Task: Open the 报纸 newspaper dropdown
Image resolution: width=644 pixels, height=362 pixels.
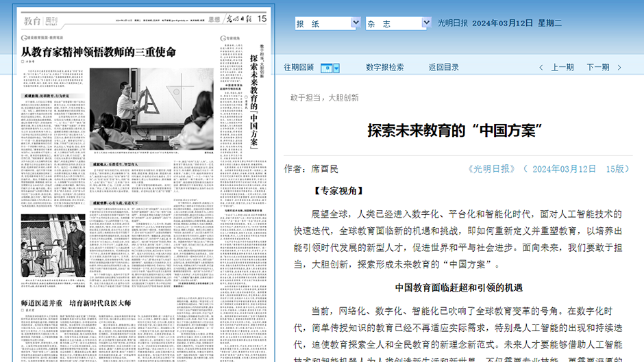Action: coord(327,23)
